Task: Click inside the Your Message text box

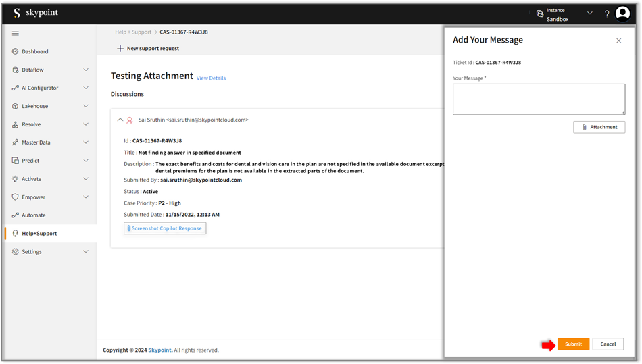Action: [x=539, y=99]
